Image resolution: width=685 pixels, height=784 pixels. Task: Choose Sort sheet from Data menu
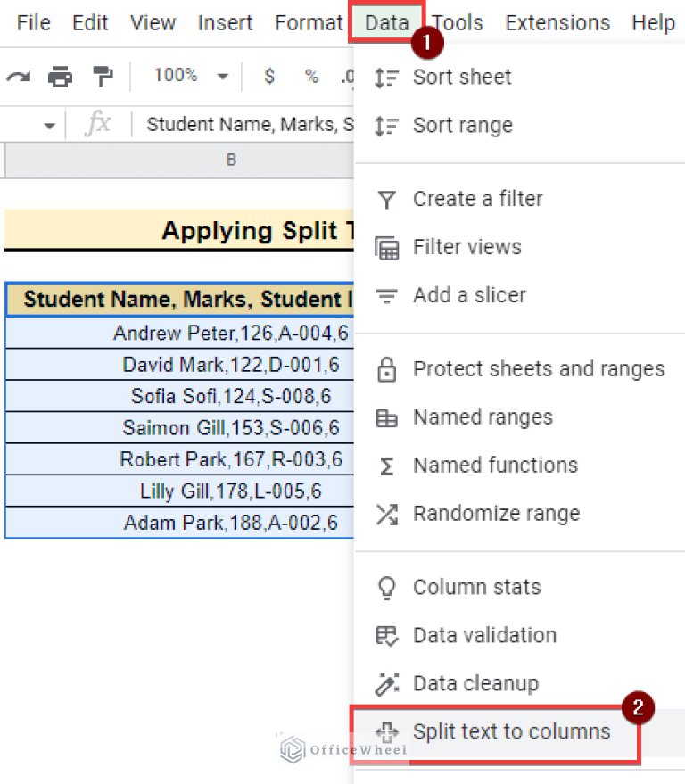pos(461,78)
